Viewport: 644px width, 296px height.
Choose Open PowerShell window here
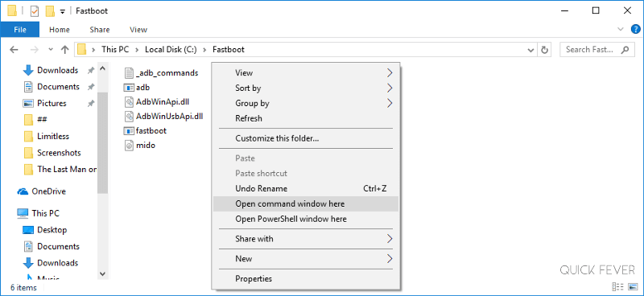pyautogui.click(x=306, y=219)
